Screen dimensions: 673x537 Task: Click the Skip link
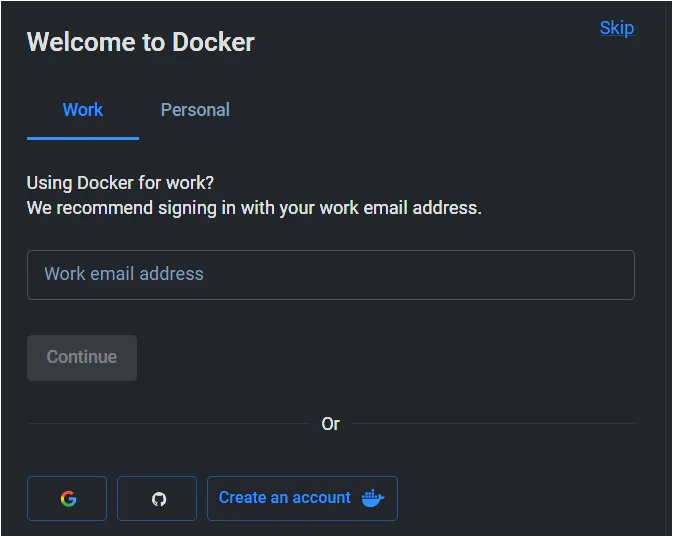coord(617,28)
